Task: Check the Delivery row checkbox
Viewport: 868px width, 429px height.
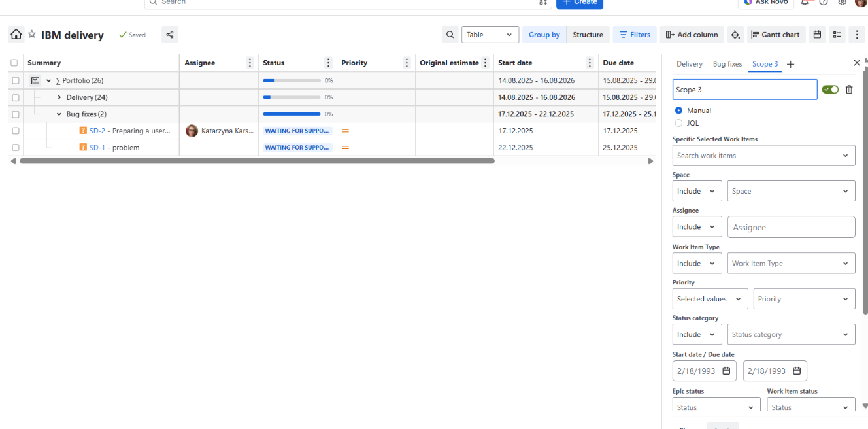Action: coord(15,97)
